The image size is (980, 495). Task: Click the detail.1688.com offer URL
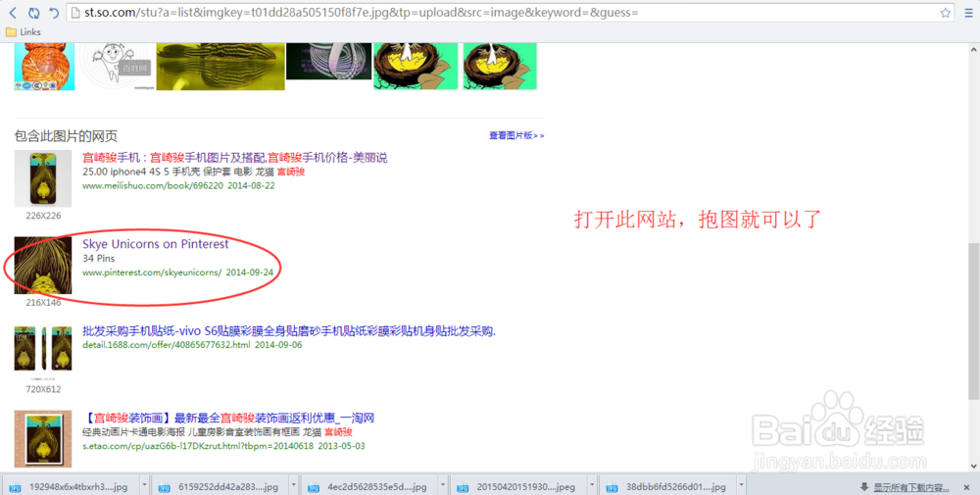point(167,344)
